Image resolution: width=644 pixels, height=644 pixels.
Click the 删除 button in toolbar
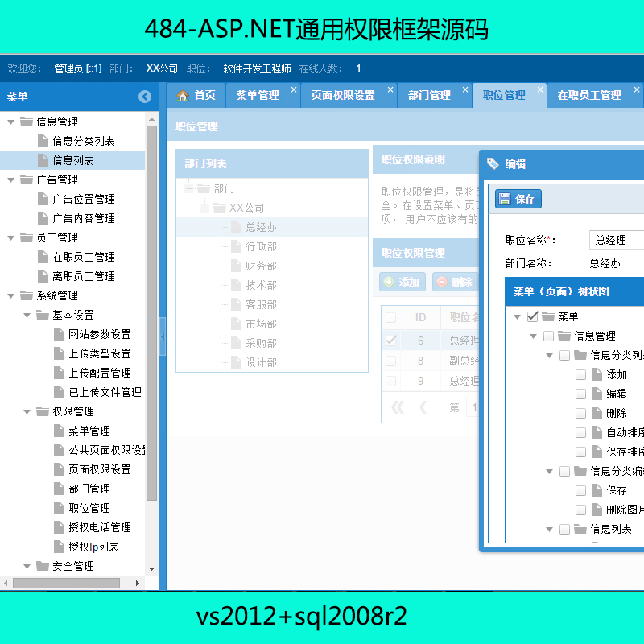pyautogui.click(x=454, y=282)
